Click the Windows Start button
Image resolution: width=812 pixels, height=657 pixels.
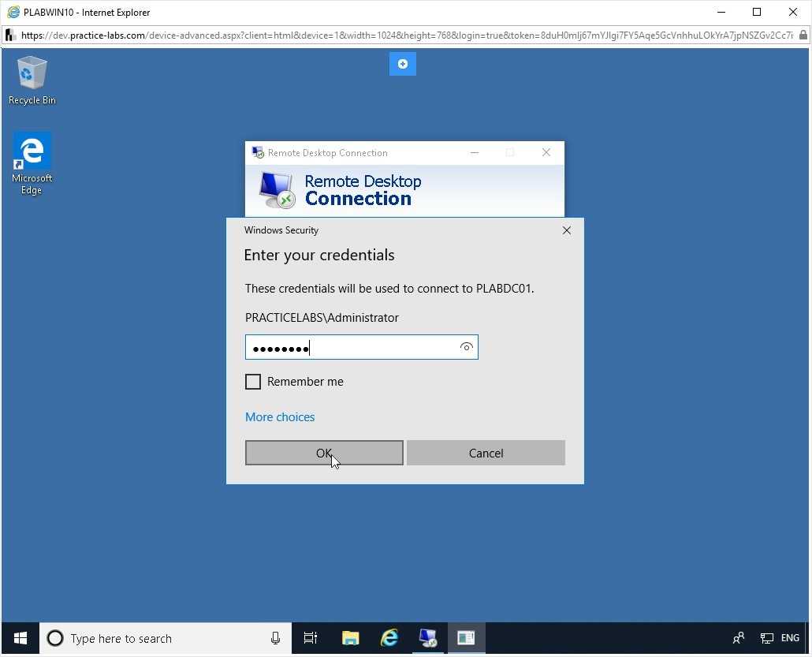(x=20, y=638)
